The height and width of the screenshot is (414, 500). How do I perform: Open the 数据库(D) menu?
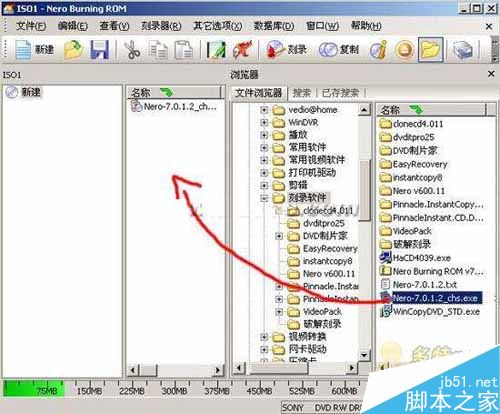[274, 26]
